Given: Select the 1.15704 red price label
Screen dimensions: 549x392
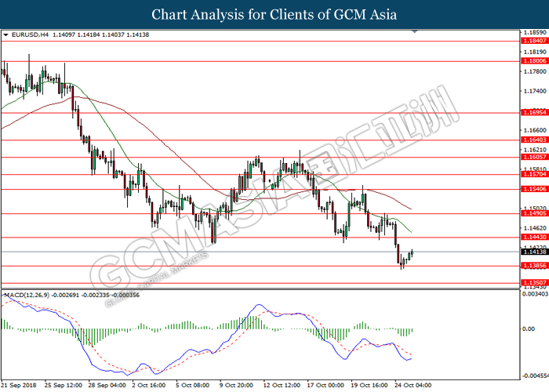Looking at the screenshot, I should [534, 174].
